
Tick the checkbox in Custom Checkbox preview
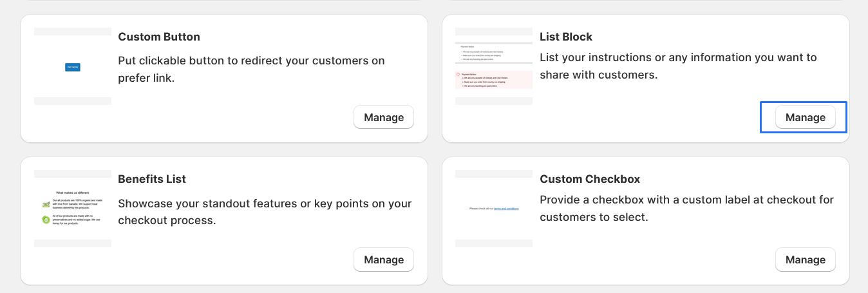click(466, 209)
